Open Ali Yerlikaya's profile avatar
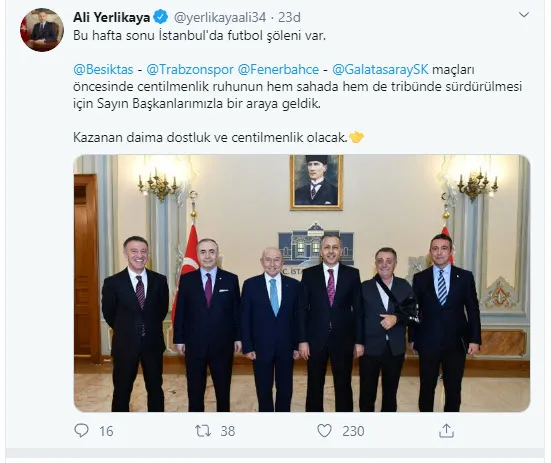The height and width of the screenshot is (463, 551). coord(42,30)
